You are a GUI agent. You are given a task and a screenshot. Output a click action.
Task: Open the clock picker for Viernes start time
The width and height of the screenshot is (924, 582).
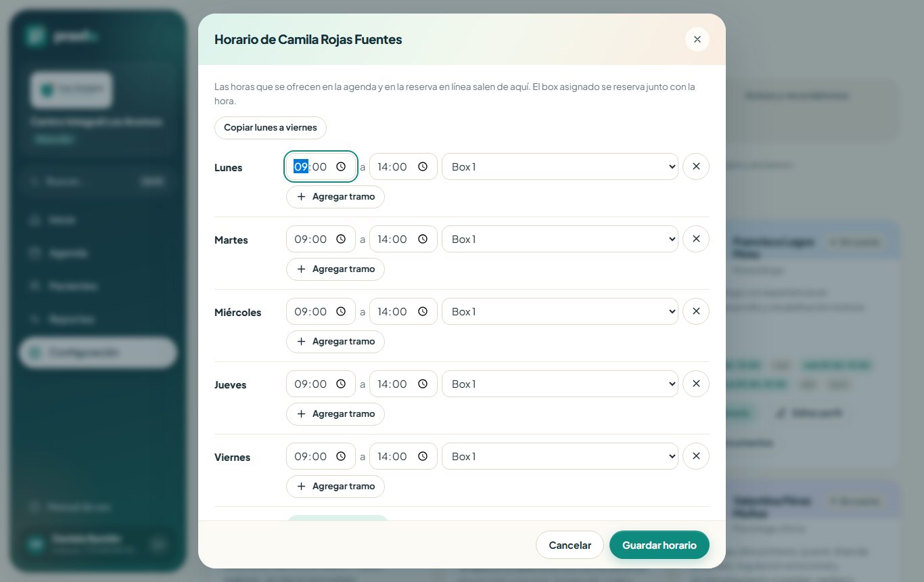pos(341,456)
